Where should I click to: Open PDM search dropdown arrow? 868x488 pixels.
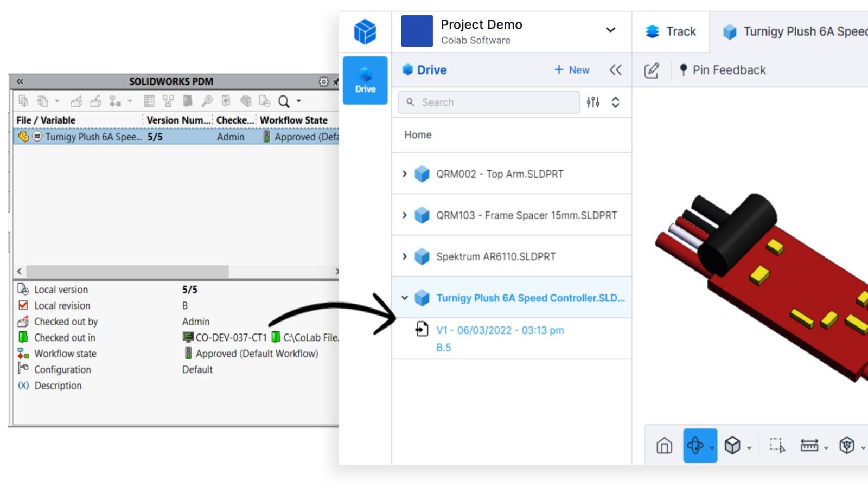click(298, 101)
